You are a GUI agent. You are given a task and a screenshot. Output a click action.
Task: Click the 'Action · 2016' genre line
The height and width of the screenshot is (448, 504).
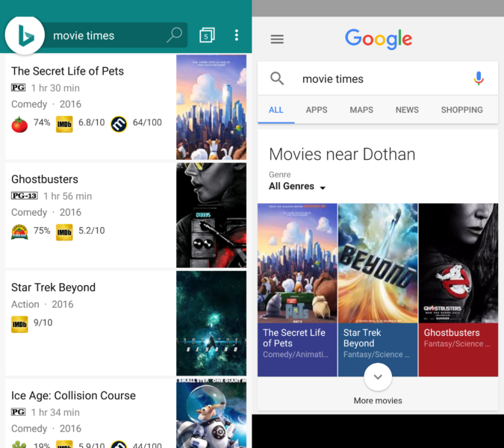(43, 304)
